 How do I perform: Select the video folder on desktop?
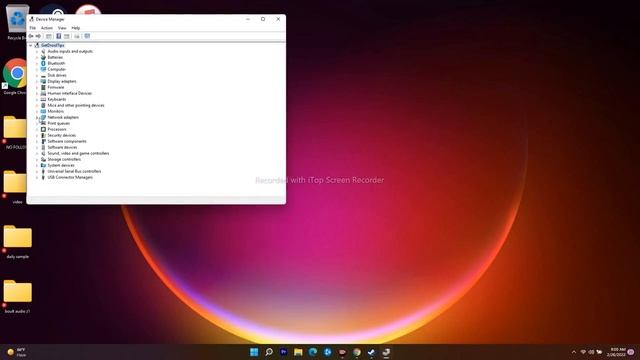(16, 187)
